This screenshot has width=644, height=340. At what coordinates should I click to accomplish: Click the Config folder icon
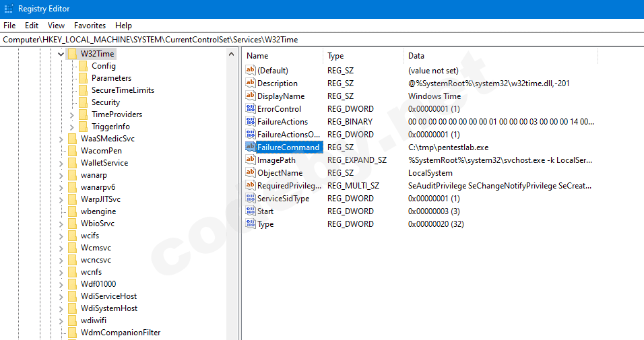tap(83, 66)
